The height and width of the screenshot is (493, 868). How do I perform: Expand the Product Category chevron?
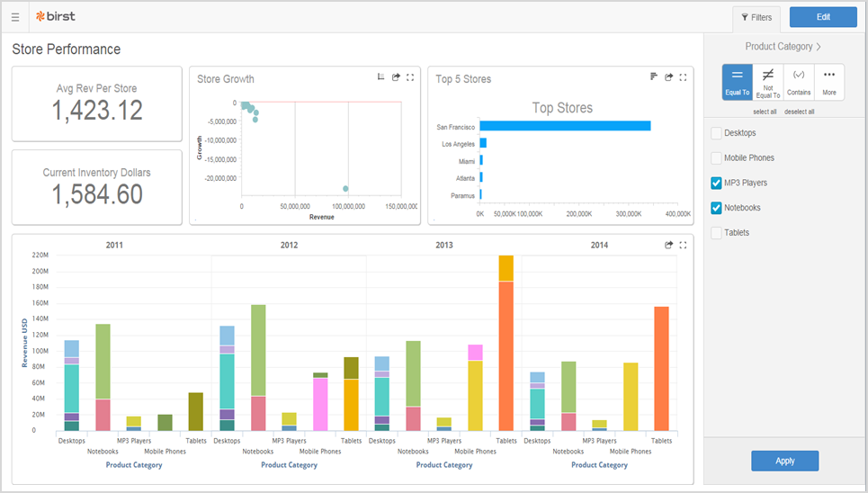coord(819,47)
